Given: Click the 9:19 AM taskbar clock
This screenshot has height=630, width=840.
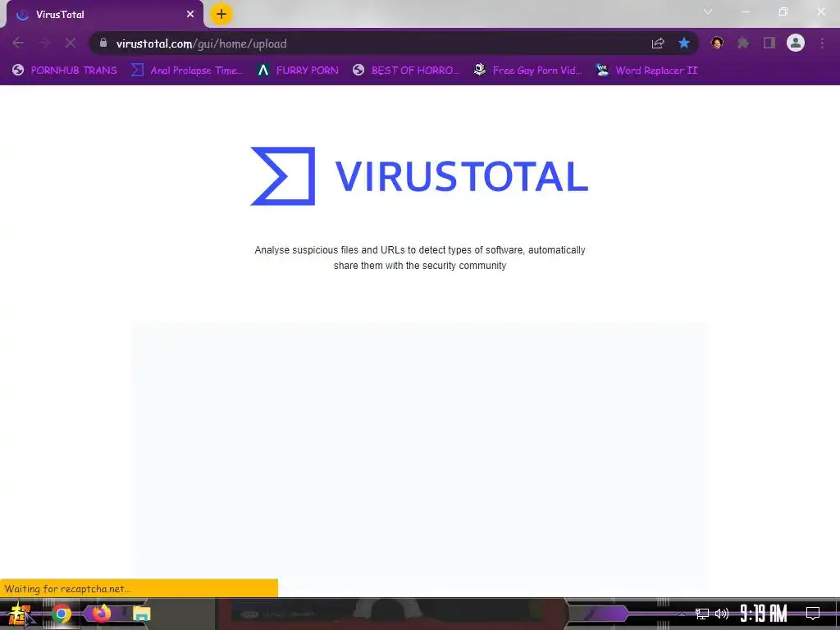Looking at the screenshot, I should 764,614.
